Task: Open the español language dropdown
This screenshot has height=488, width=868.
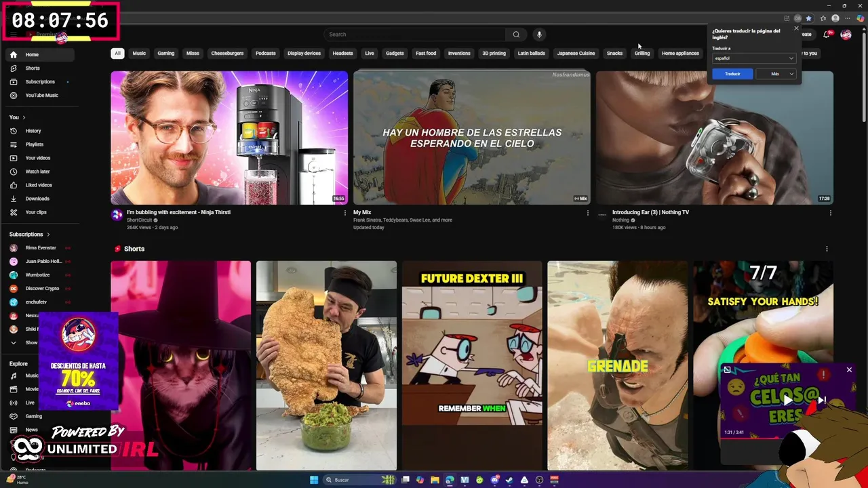Action: pyautogui.click(x=753, y=58)
